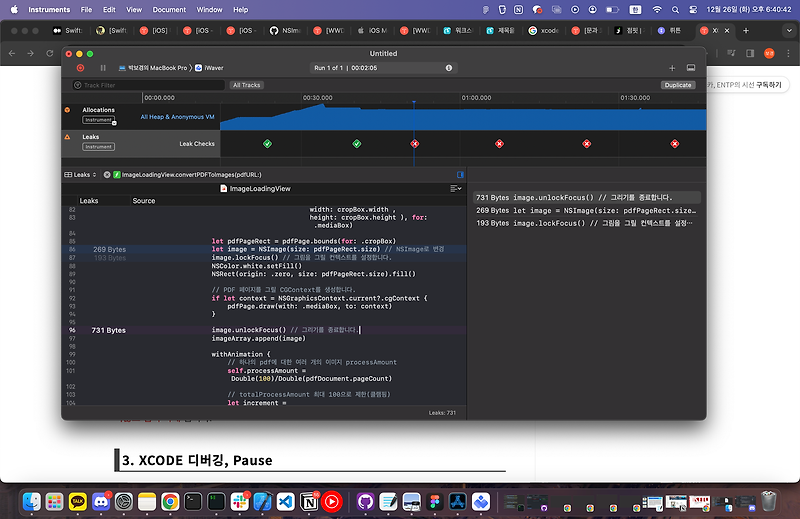The height and width of the screenshot is (519, 800).
Task: Select 269 Bytes let image entry in sidebar
Action: pos(586,210)
